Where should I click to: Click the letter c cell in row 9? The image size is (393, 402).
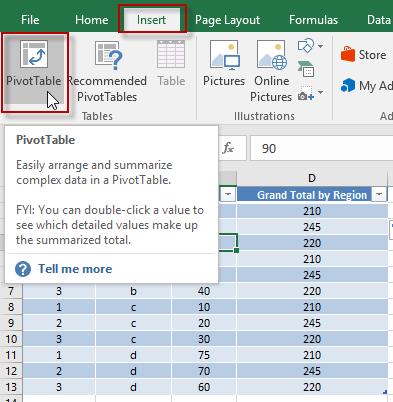pyautogui.click(x=133, y=323)
